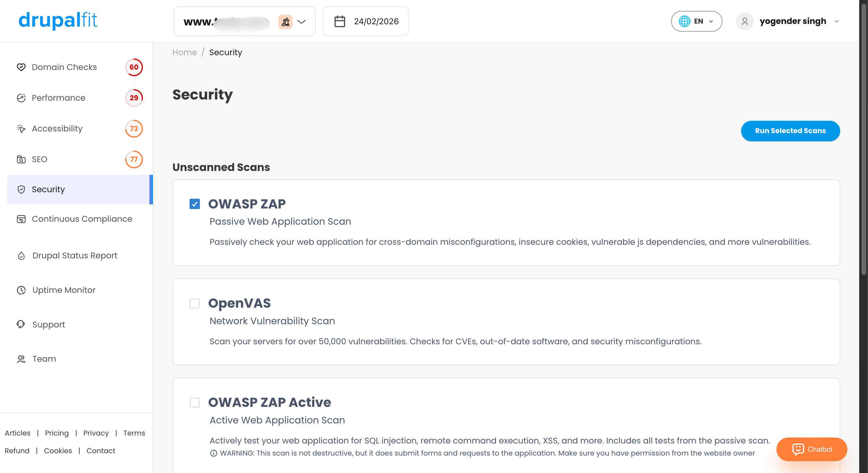Click the user avatar icon
The image size is (868, 473).
click(745, 21)
